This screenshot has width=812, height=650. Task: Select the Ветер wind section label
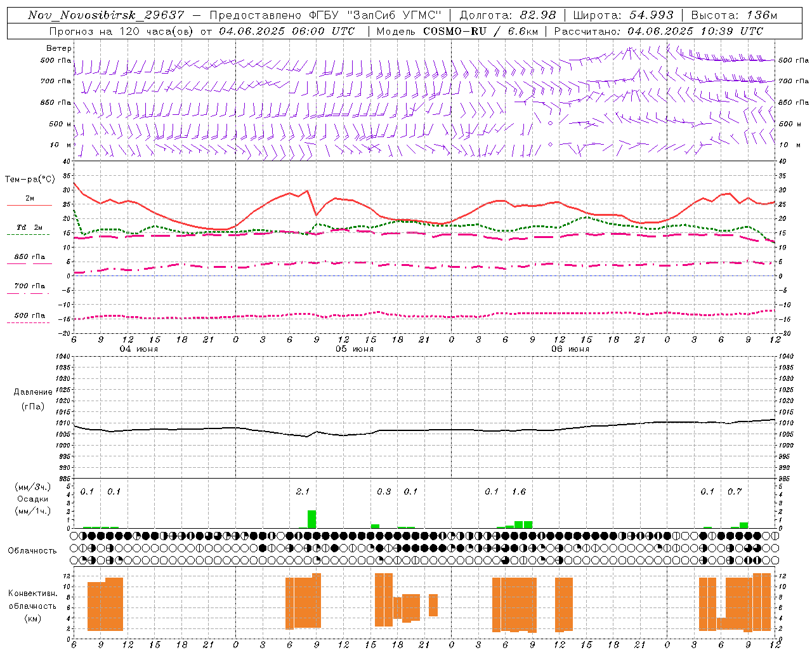(x=59, y=48)
